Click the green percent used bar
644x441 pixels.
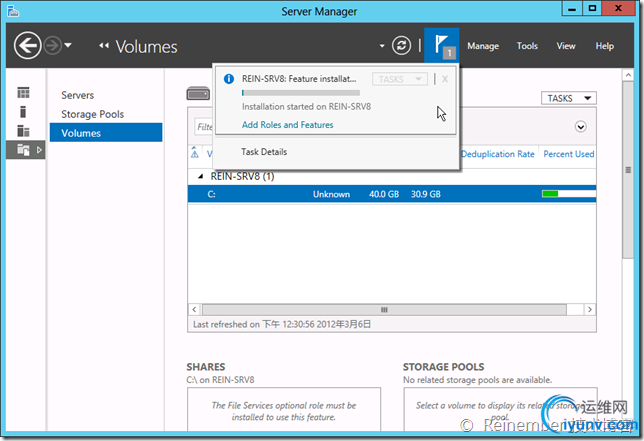click(550, 194)
